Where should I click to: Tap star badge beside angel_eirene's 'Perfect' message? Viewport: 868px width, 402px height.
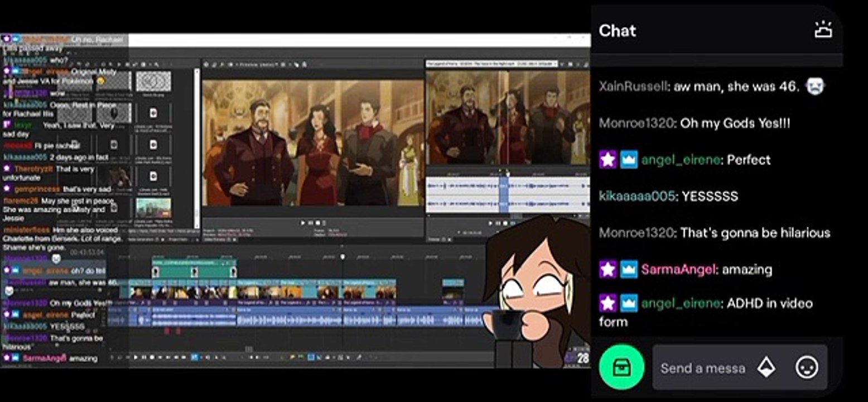(x=607, y=160)
